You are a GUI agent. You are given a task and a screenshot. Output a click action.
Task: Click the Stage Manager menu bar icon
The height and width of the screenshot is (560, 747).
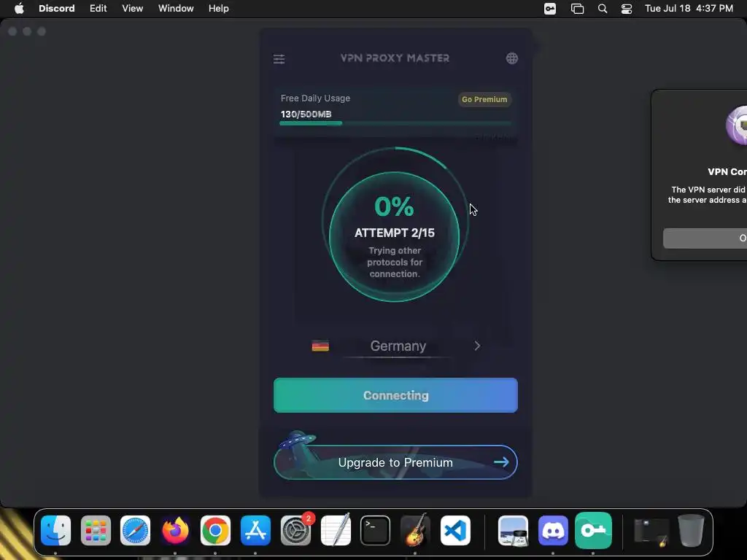pyautogui.click(x=577, y=9)
